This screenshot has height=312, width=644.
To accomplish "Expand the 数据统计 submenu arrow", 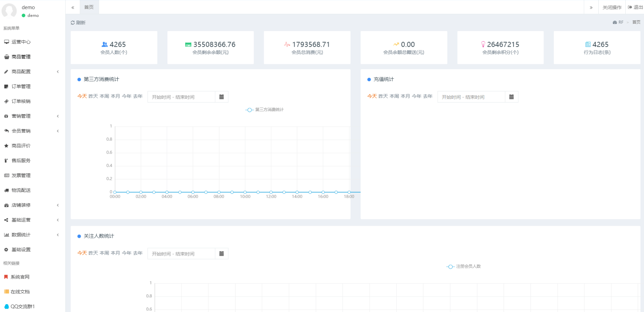I will [58, 235].
